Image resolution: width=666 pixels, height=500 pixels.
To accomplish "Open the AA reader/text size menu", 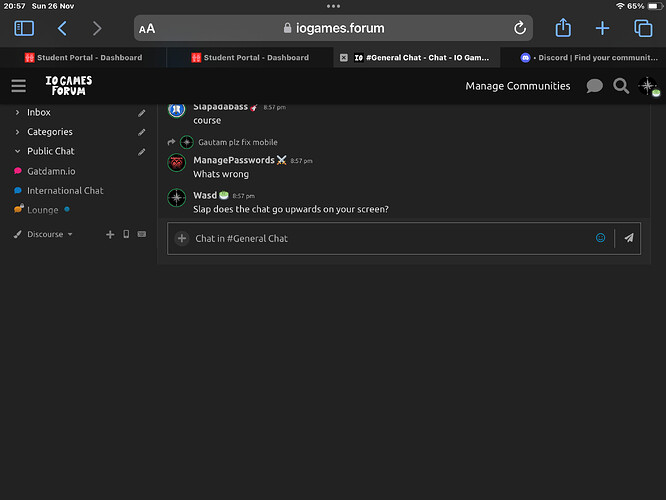I will click(x=147, y=29).
